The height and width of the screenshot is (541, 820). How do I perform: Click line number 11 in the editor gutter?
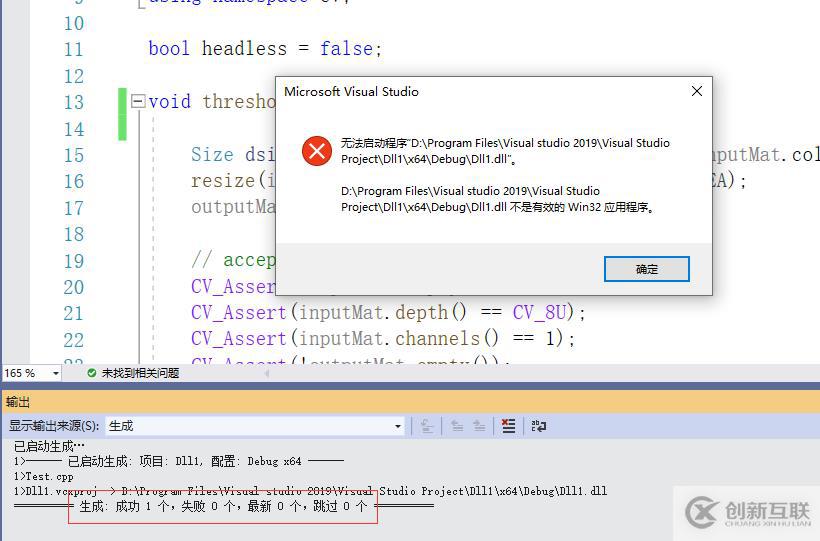[73, 50]
